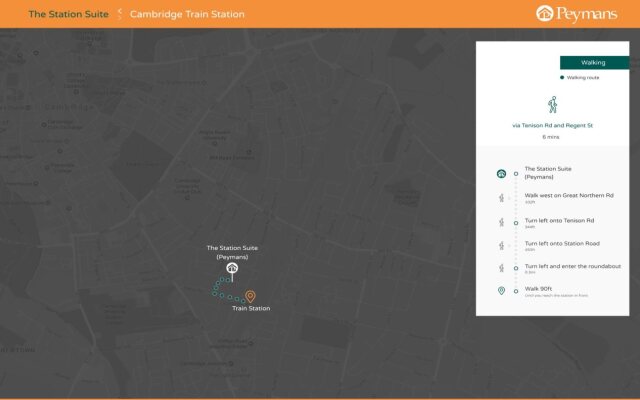Click walker icon beside Tenison Rd step
The width and height of the screenshot is (640, 400).
click(x=502, y=222)
